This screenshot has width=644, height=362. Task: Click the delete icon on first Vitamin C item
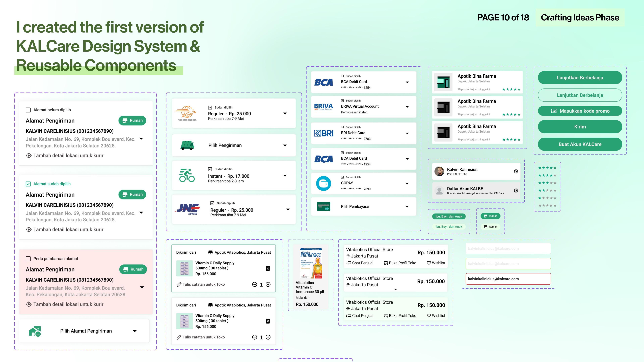click(x=268, y=268)
